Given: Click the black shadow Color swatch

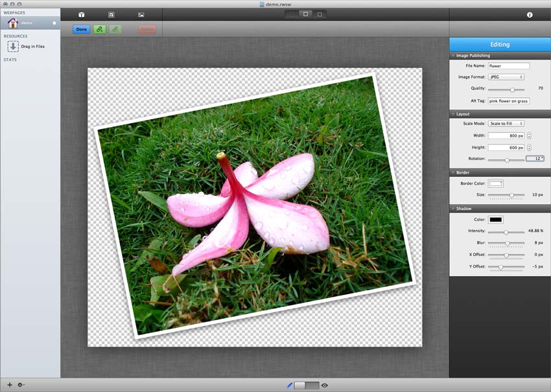Looking at the screenshot, I should [496, 220].
